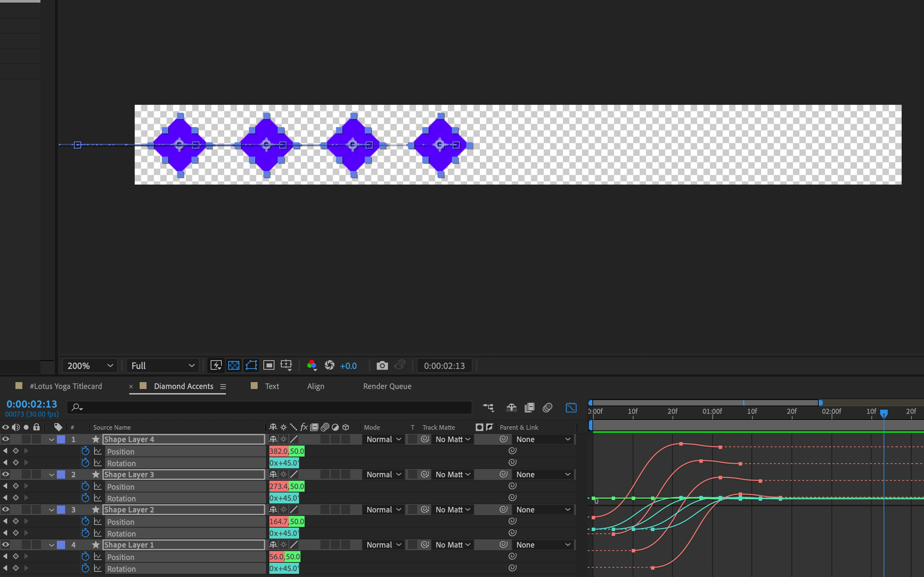The width and height of the screenshot is (924, 577).
Task: Toggle mask and shape path visibility
Action: [251, 366]
